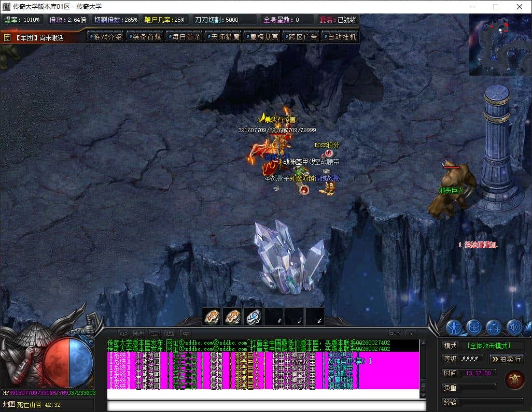Open the skills sparkle icon
Screen dimensions: 532x412
(494, 327)
